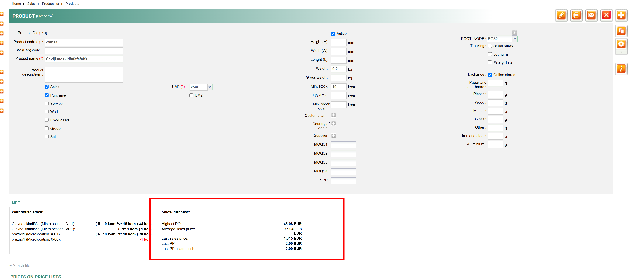Viewport: 644px width, 278px height.
Task: Add new product with plus icon
Action: point(621,15)
